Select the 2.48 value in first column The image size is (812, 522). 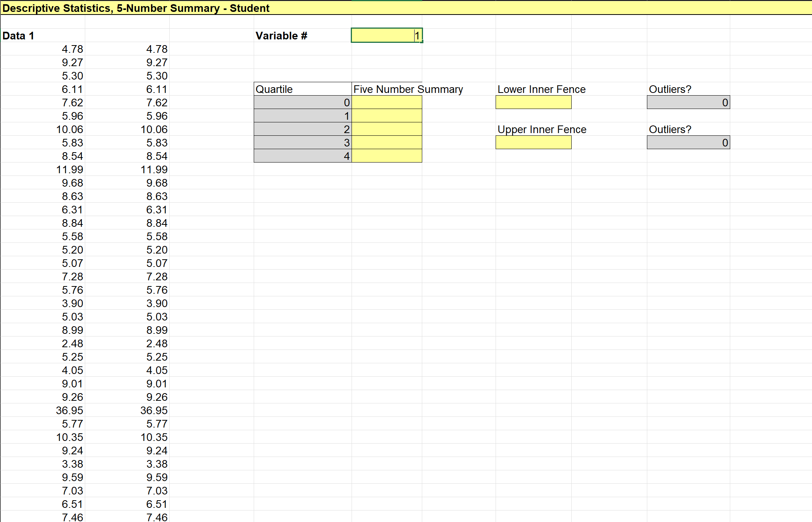click(72, 343)
